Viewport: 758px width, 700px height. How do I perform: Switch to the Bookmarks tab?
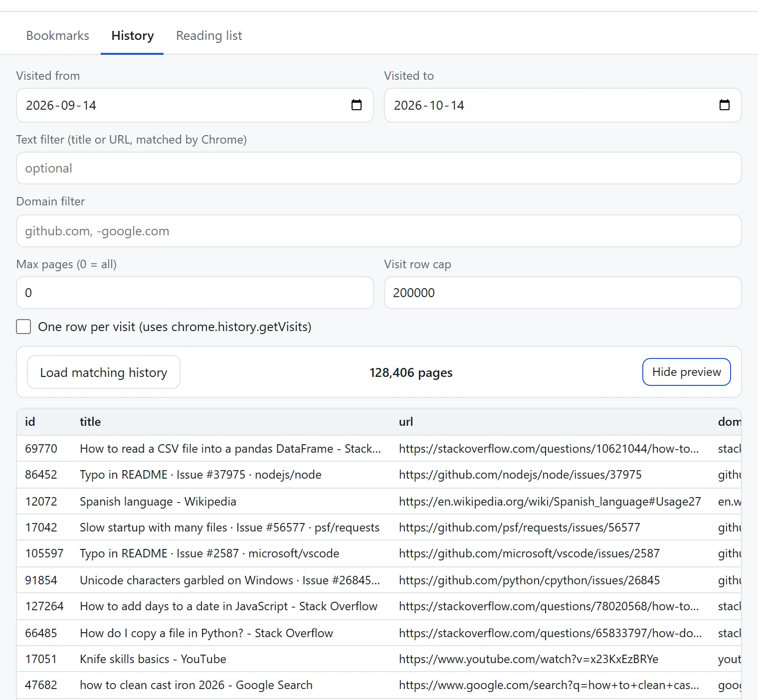[57, 35]
